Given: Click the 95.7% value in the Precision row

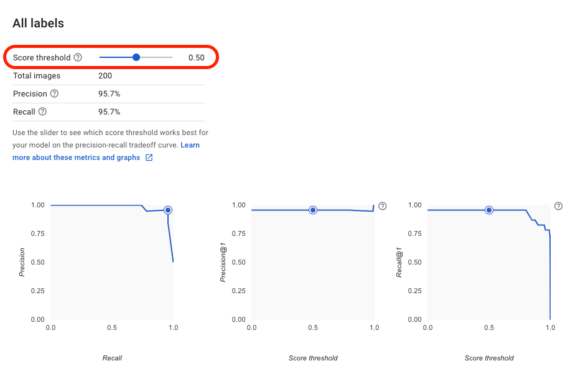Looking at the screenshot, I should (x=109, y=94).
